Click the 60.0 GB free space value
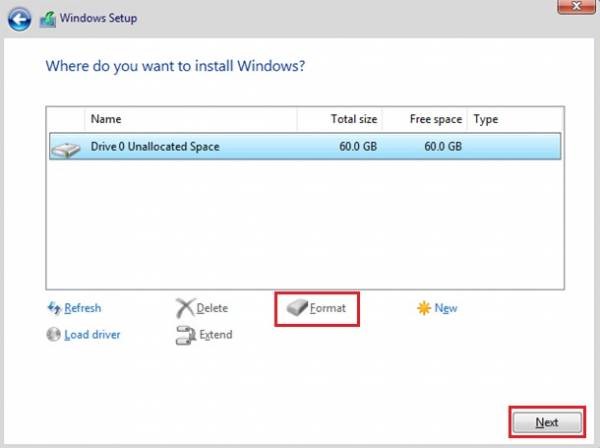The height and width of the screenshot is (448, 600). click(443, 147)
